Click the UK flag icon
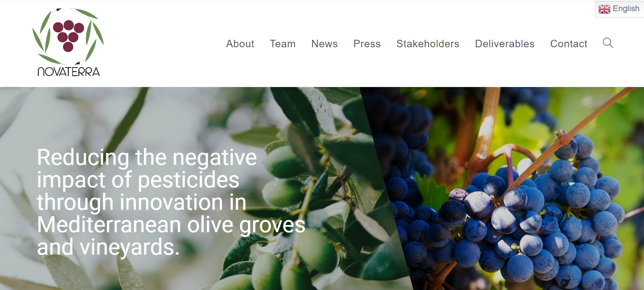Image resolution: width=644 pixels, height=290 pixels. (x=604, y=9)
